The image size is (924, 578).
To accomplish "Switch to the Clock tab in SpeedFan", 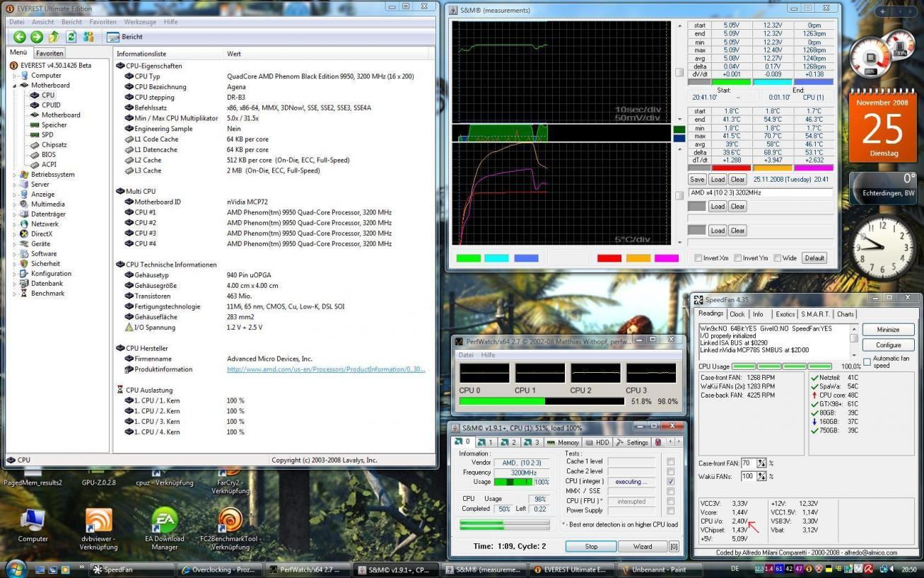I will pyautogui.click(x=737, y=314).
